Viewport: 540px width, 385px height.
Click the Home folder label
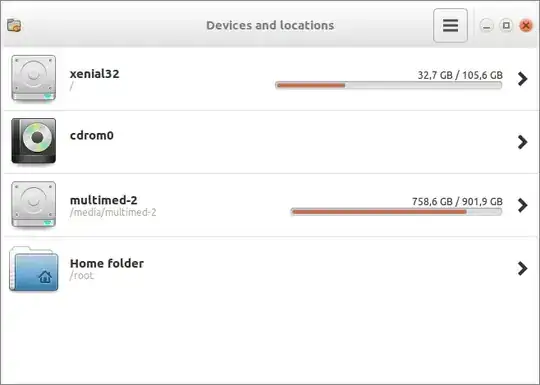pyautogui.click(x=107, y=263)
